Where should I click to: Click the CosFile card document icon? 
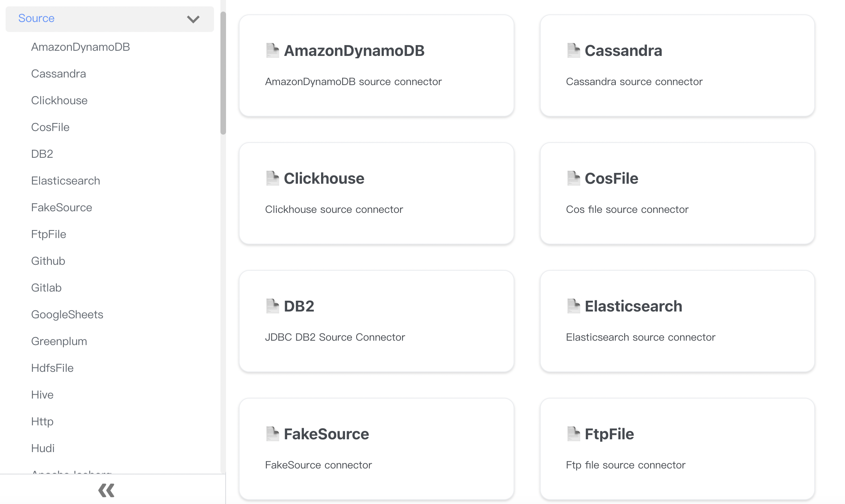pos(573,178)
